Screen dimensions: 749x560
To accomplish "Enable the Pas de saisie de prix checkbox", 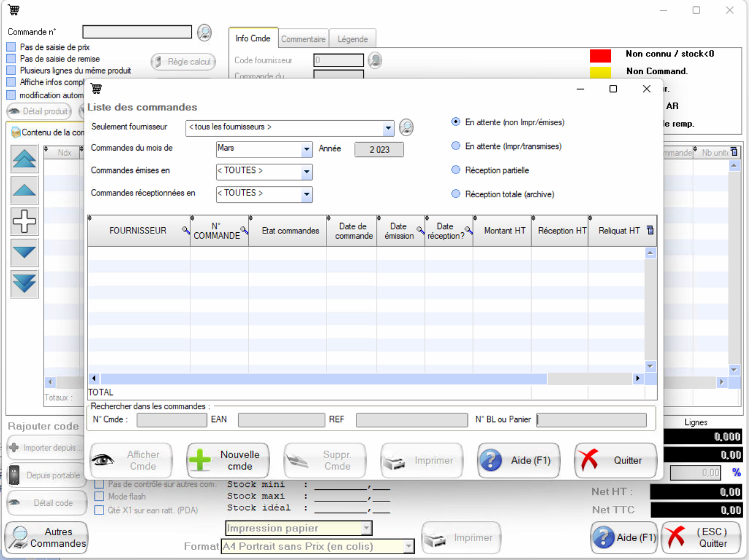I will click(11, 47).
